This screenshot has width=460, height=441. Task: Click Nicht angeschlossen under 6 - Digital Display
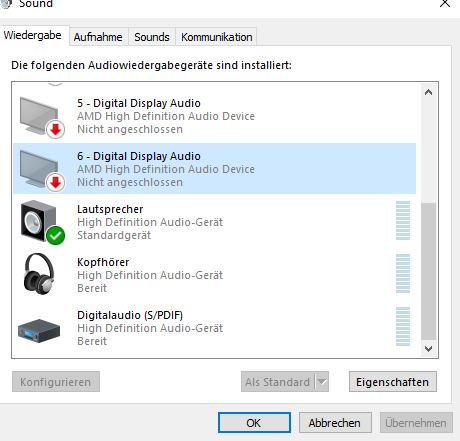(130, 182)
